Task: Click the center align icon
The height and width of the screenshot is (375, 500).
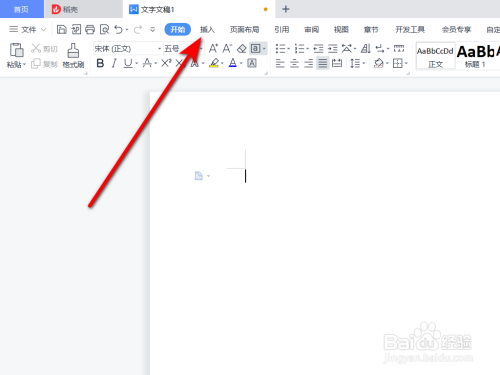Action: (x=294, y=63)
